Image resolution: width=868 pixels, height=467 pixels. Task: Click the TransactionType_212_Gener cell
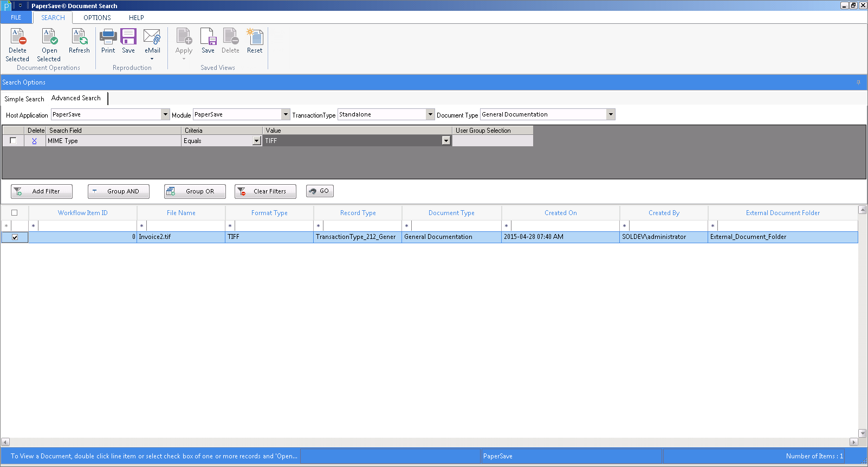[x=358, y=237]
